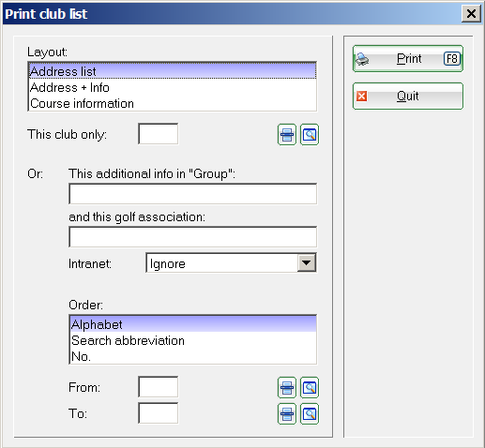This screenshot has height=448, width=485.
Task: Select the Address list layout
Action: (x=173, y=71)
